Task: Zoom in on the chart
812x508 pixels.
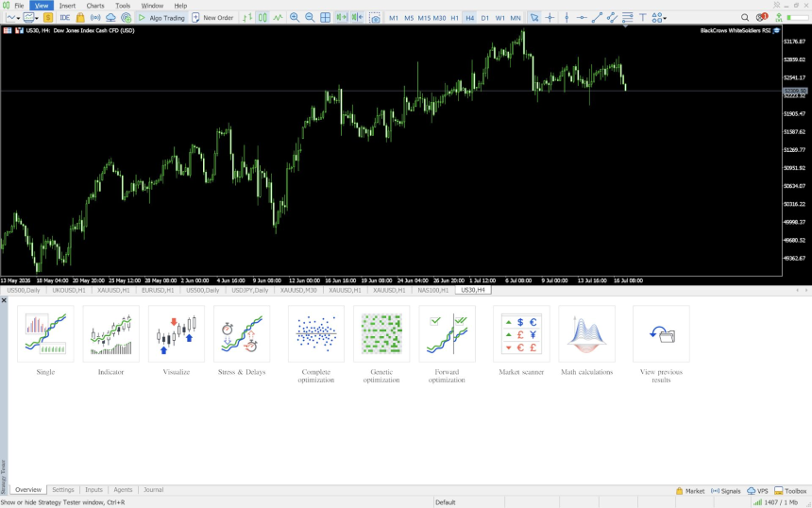Action: (295, 18)
